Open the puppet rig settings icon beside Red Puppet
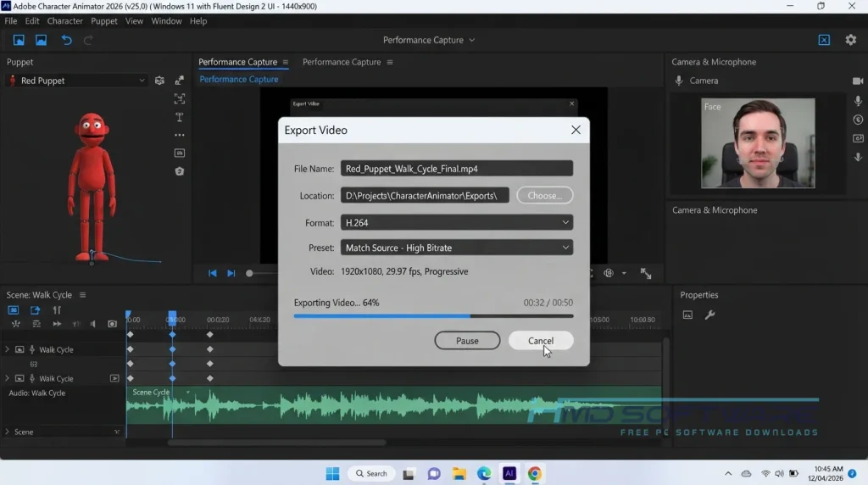 [x=159, y=81]
